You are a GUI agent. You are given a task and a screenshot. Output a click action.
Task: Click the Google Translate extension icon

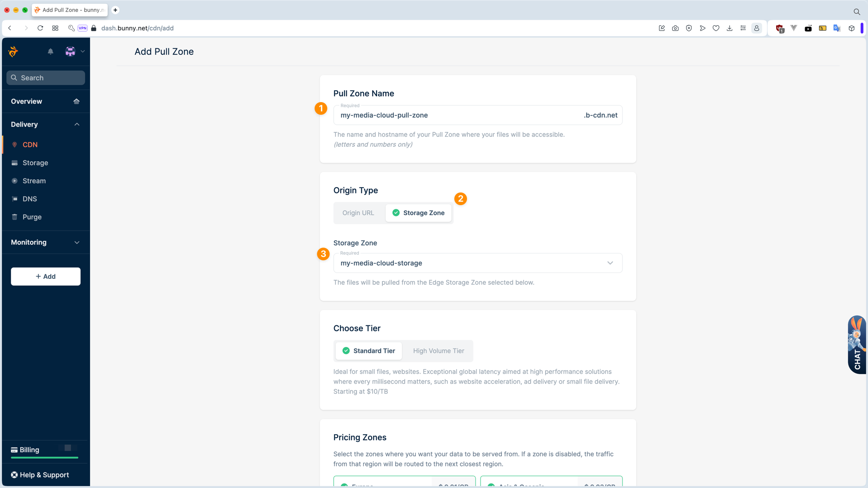coord(837,28)
